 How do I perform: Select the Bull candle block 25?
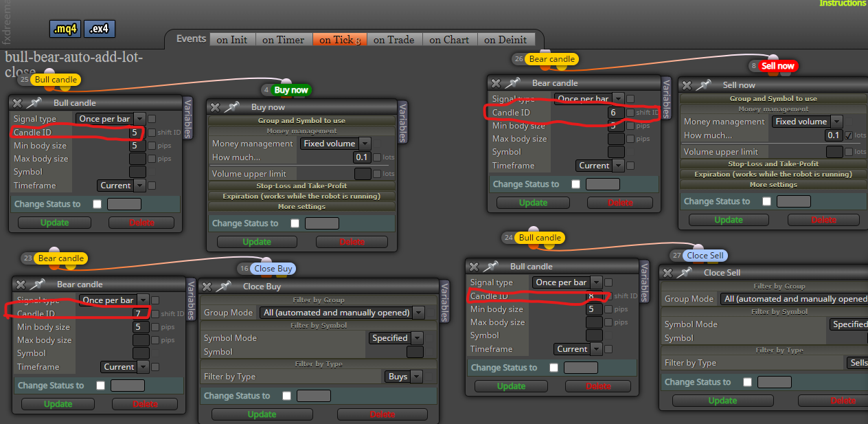tap(56, 80)
